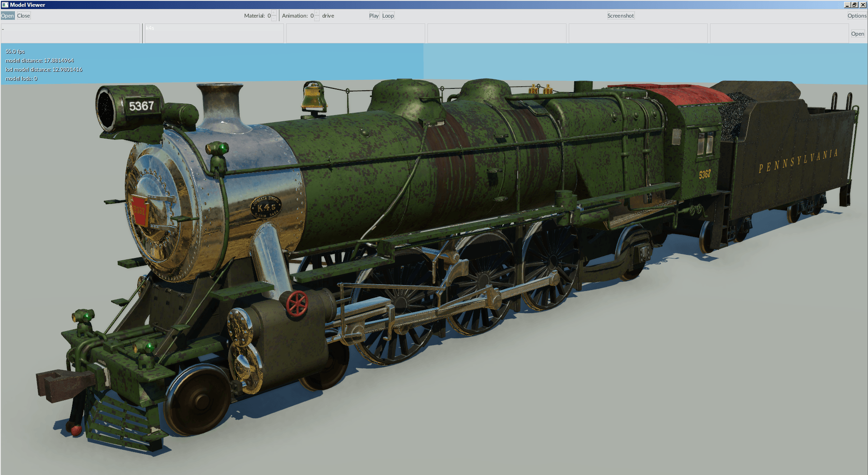Decrease the Material index with the down arrow
Viewport: 868px width, 475px height.
(x=274, y=18)
